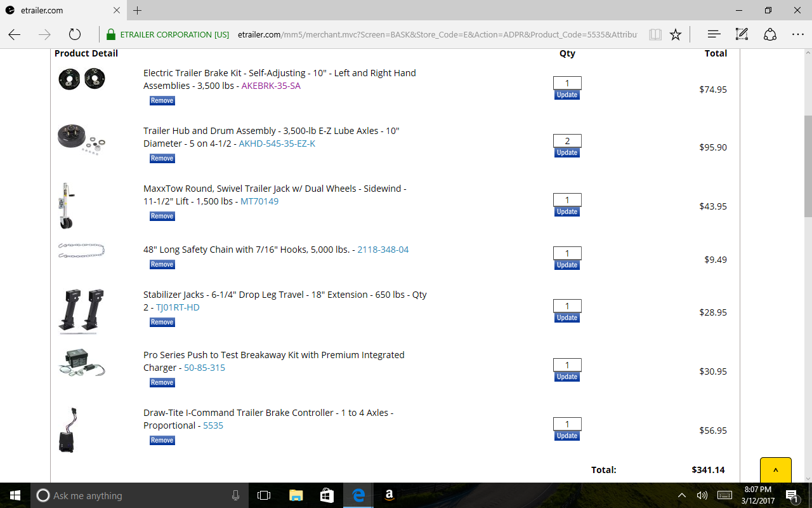This screenshot has height=508, width=812.
Task: Remove the Draw-Tite Brake Controller
Action: [162, 440]
